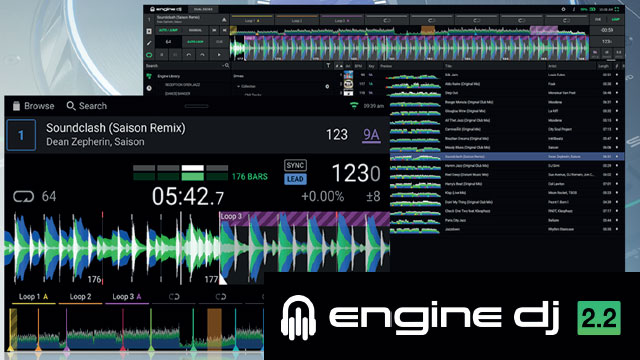Toggle the green auto mode button on deck
The image size is (640, 360).
click(x=168, y=30)
